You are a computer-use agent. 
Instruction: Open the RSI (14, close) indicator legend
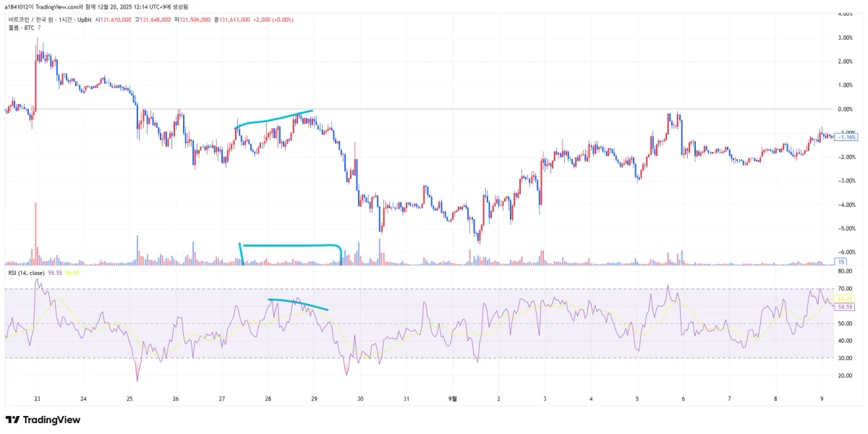click(x=25, y=273)
